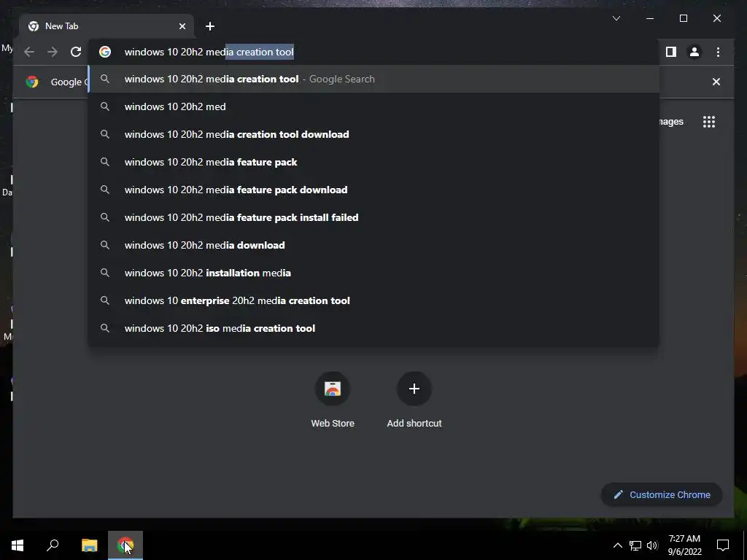Dismiss the Google Chrome info bar
Image resolution: width=747 pixels, height=560 pixels.
716,82
